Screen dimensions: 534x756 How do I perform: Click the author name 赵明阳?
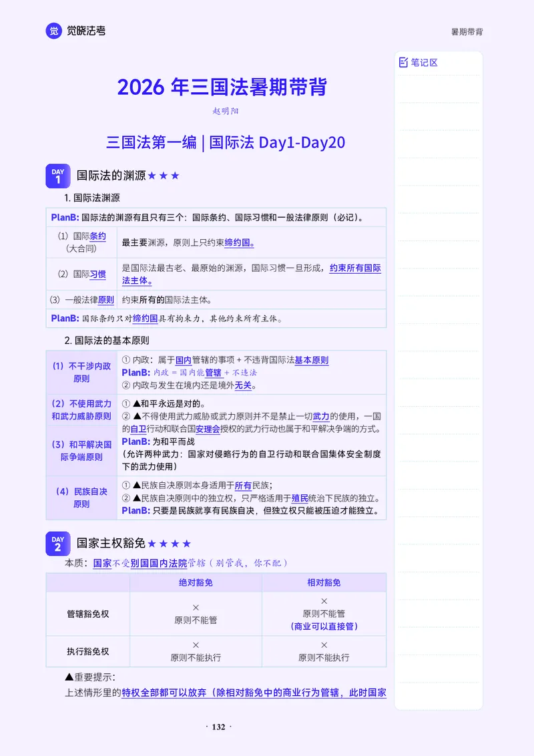(226, 111)
